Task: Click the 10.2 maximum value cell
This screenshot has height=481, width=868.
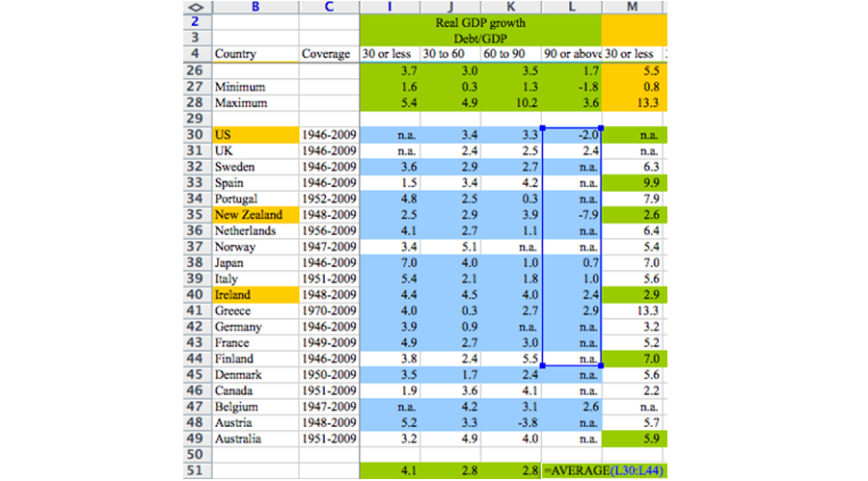Action: 511,103
